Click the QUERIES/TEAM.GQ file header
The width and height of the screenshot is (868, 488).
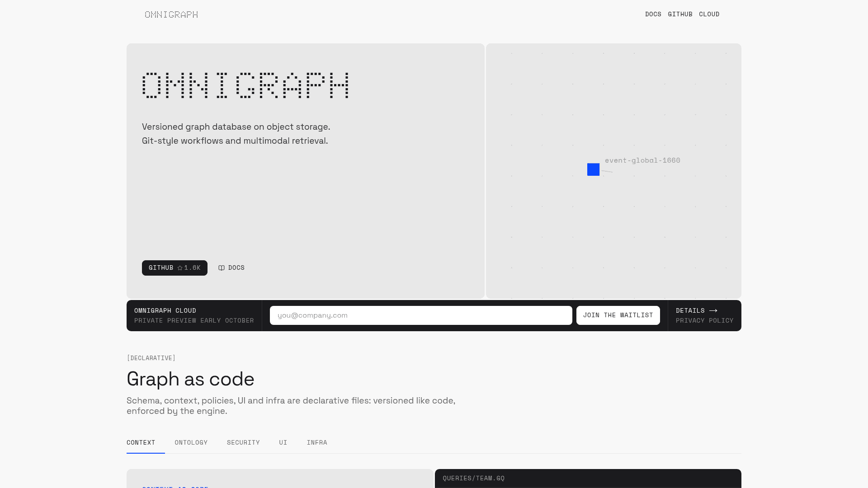pyautogui.click(x=474, y=479)
